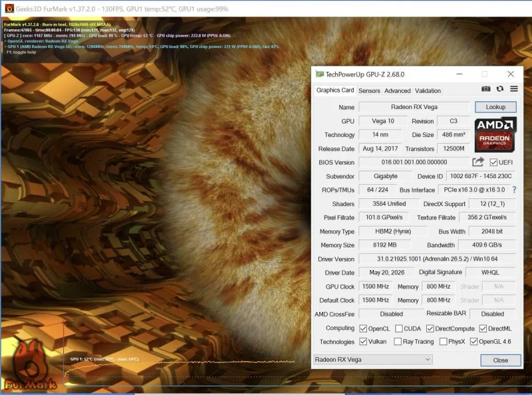Click the Texture Fillrate value 356.2 GTexel/s
This screenshot has width=532, height=395.
point(487,217)
